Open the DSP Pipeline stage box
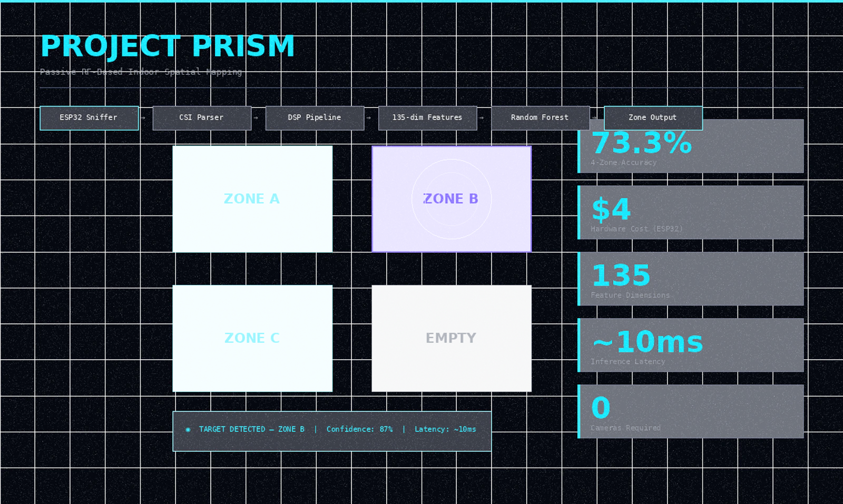The width and height of the screenshot is (843, 504). [x=315, y=118]
